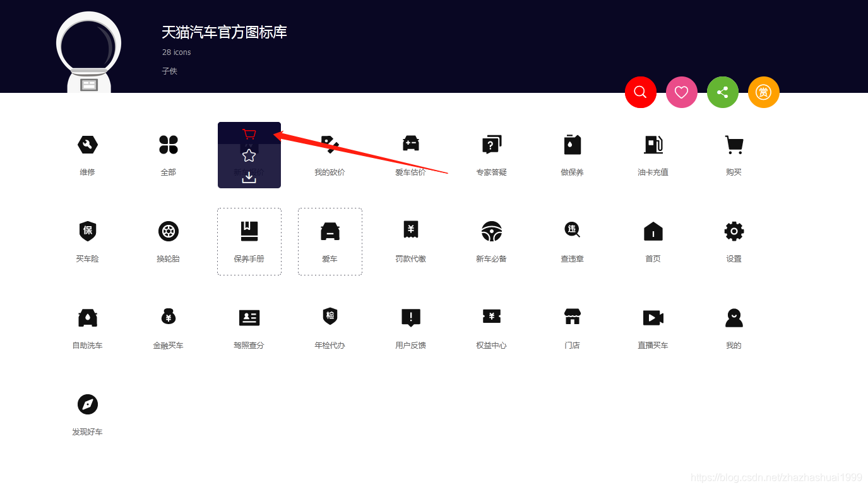Viewport: 868px width, 489px height.
Task: Select the 买车险 shield icon
Action: click(88, 231)
